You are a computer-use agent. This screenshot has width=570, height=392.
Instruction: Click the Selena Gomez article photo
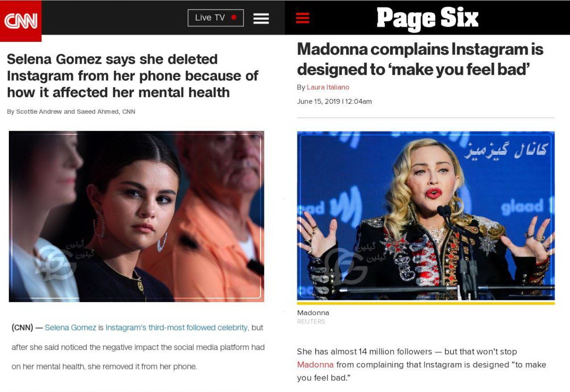pyautogui.click(x=136, y=216)
